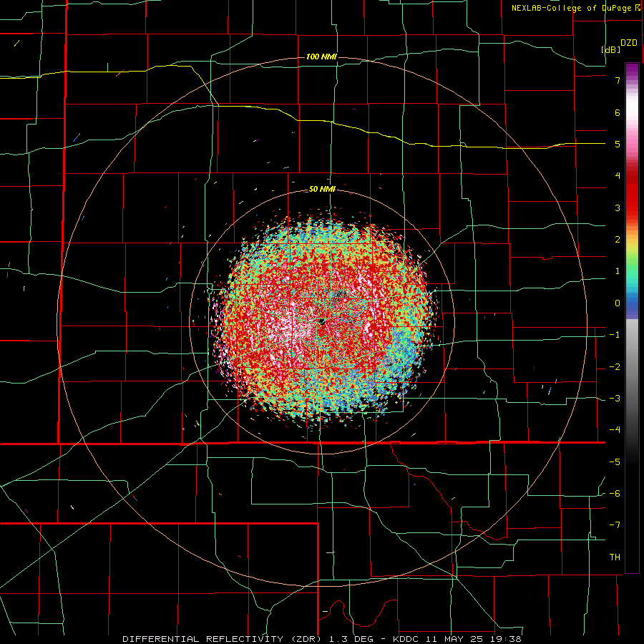Click the TH threshold label on scale
Image resolution: width=644 pixels, height=644 pixels.
tap(615, 557)
